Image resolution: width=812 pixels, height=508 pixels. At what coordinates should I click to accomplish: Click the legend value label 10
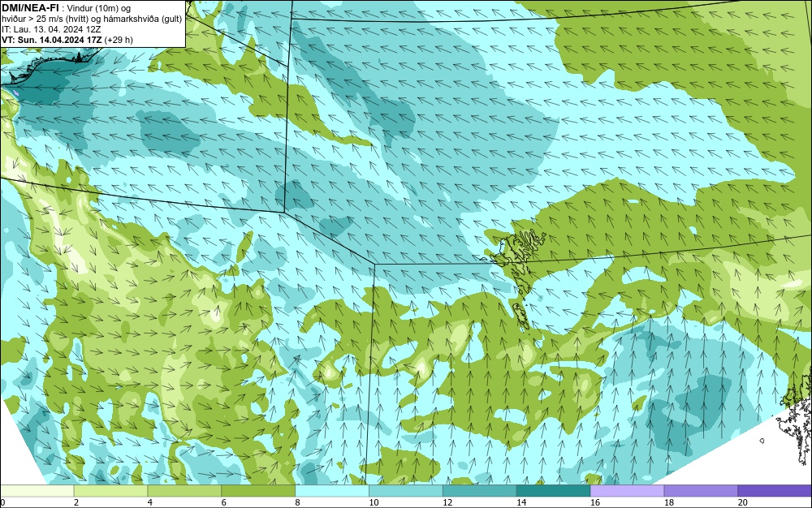[374, 502]
